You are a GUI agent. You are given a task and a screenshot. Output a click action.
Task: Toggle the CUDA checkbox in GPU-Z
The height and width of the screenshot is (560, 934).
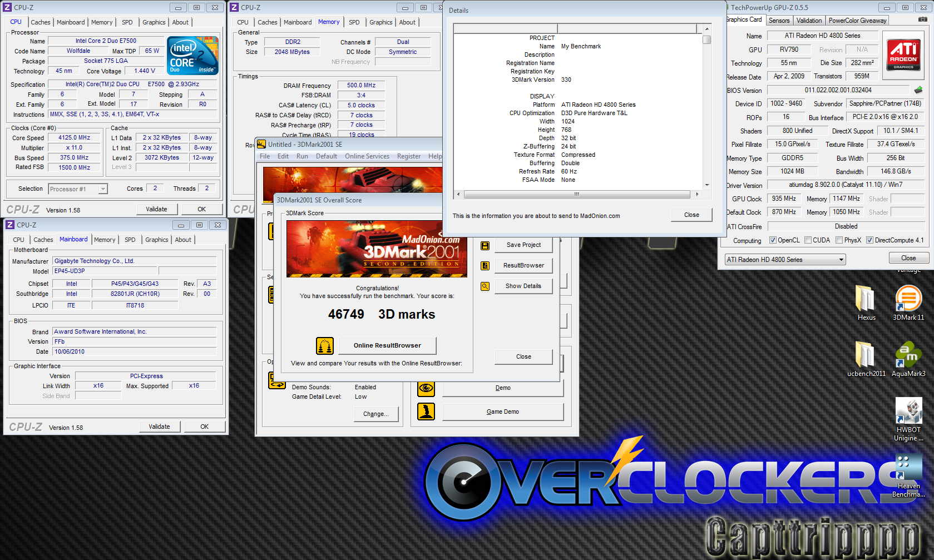[x=808, y=240]
